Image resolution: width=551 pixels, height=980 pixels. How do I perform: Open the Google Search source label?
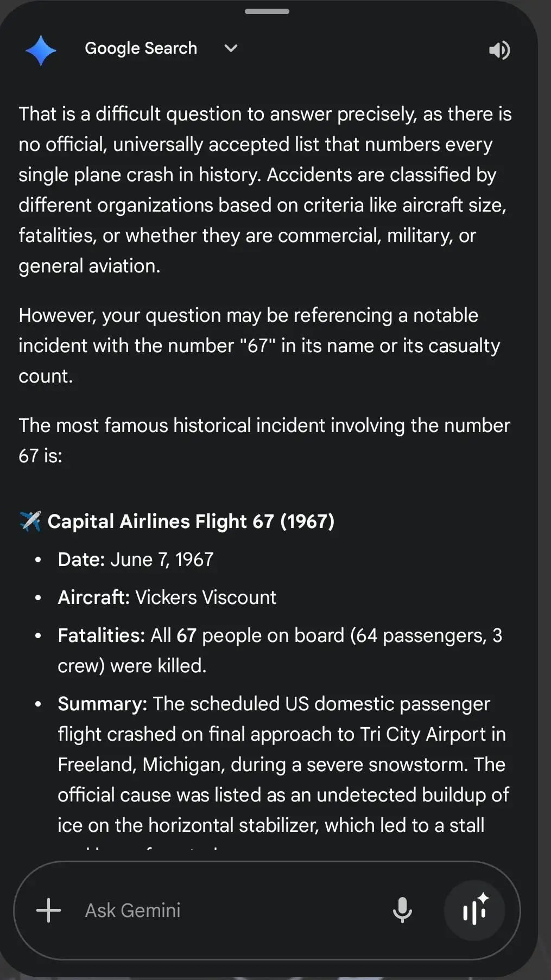[x=141, y=48]
